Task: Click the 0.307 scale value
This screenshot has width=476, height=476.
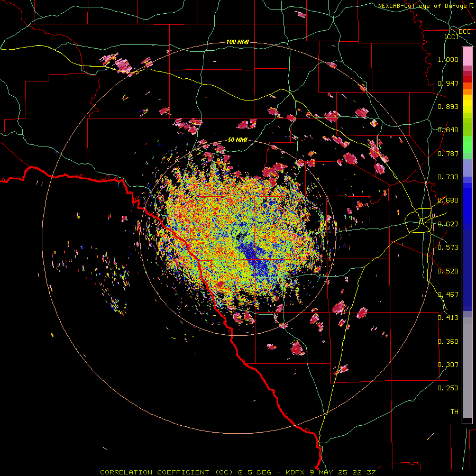Action: click(448, 364)
